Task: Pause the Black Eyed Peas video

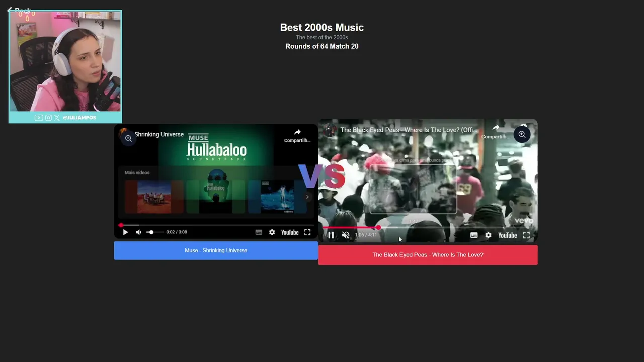Action: click(331, 235)
